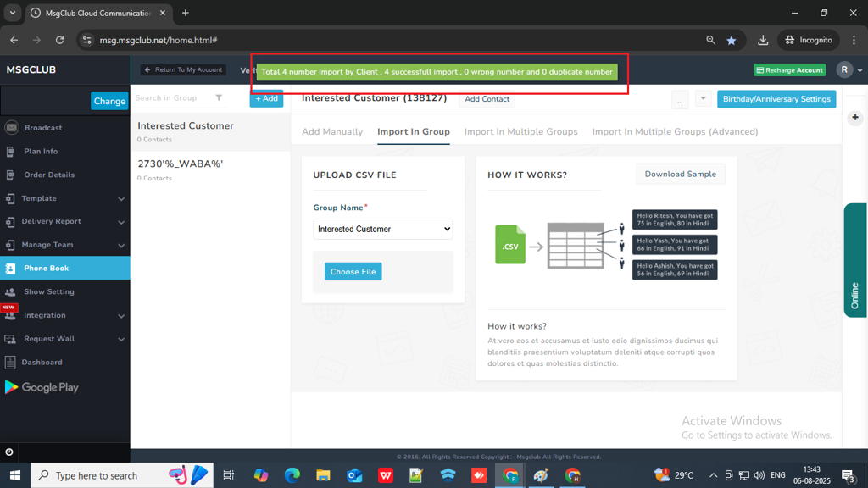Image resolution: width=868 pixels, height=488 pixels.
Task: Click the + Add group button
Action: pyautogui.click(x=266, y=98)
